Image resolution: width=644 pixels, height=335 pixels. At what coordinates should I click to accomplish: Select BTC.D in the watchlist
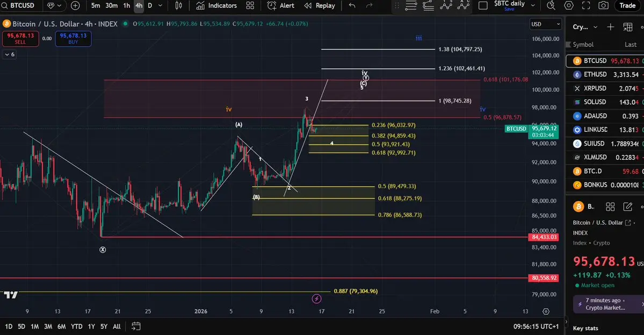(605, 171)
